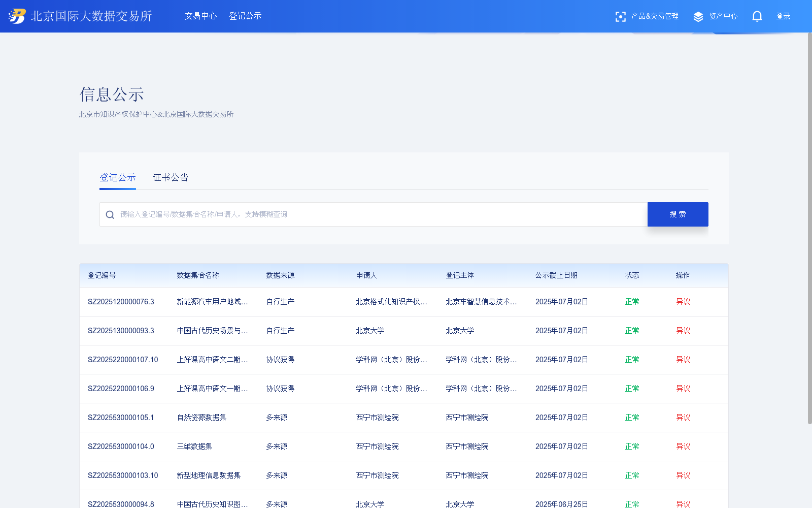Click registration number SZ2025220000106.9
Image resolution: width=812 pixels, height=508 pixels.
click(121, 389)
